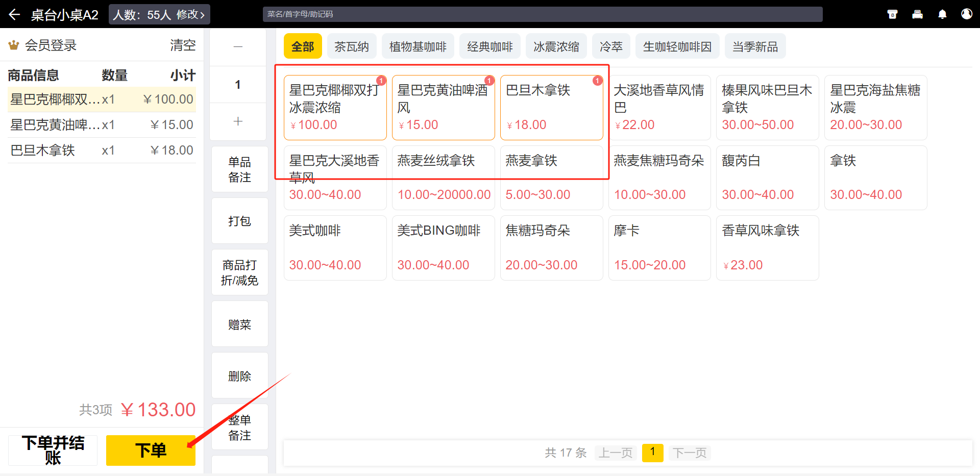Select cart row 星巴克椰椰双… ¥100.00
Image resolution: width=980 pixels, height=476 pixels.
pyautogui.click(x=102, y=99)
